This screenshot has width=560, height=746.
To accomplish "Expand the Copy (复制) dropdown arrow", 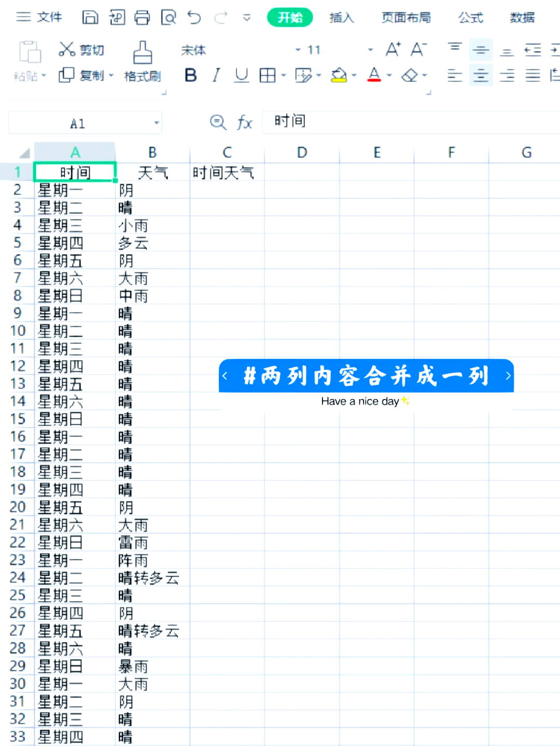I will tap(111, 76).
